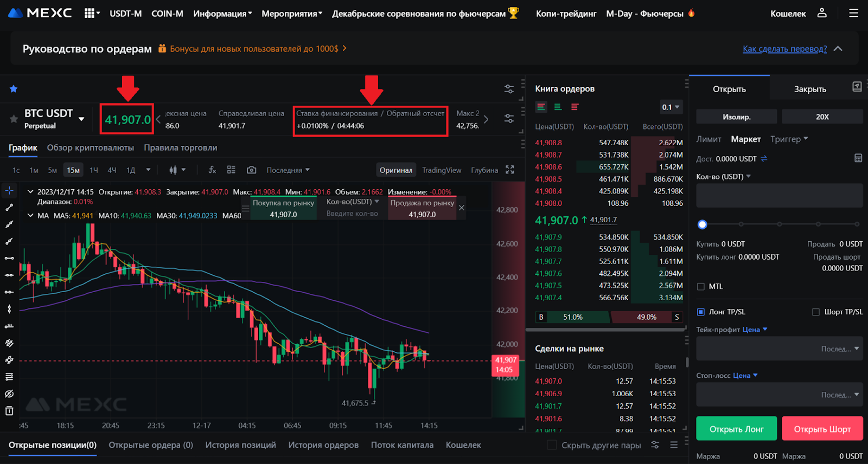Expand the Триггер order type dropdown

[789, 139]
